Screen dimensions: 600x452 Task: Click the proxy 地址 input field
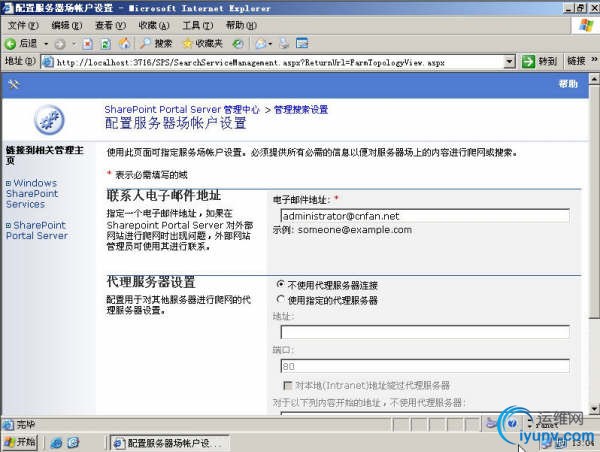click(x=425, y=332)
